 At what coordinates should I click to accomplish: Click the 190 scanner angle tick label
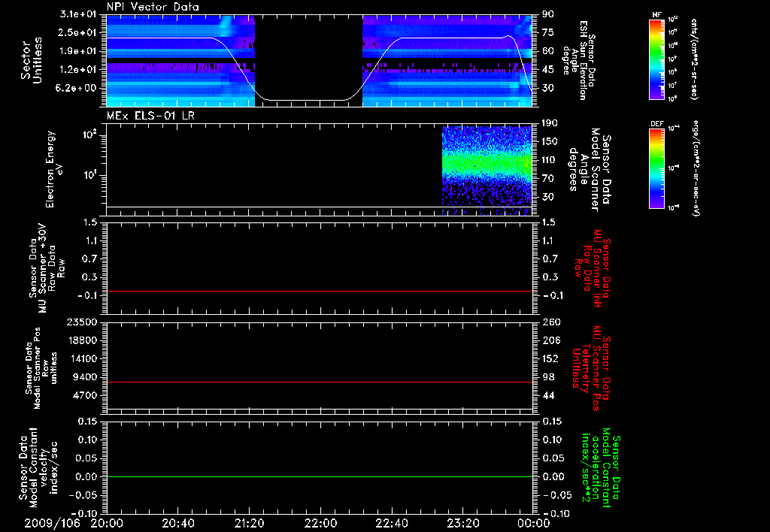[550, 123]
